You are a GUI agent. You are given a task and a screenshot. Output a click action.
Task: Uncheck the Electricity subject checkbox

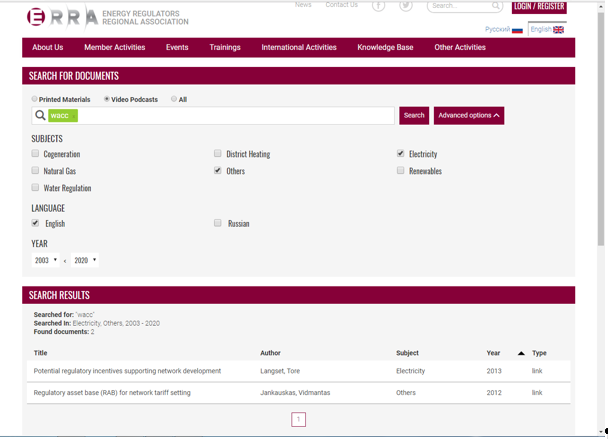coord(401,153)
